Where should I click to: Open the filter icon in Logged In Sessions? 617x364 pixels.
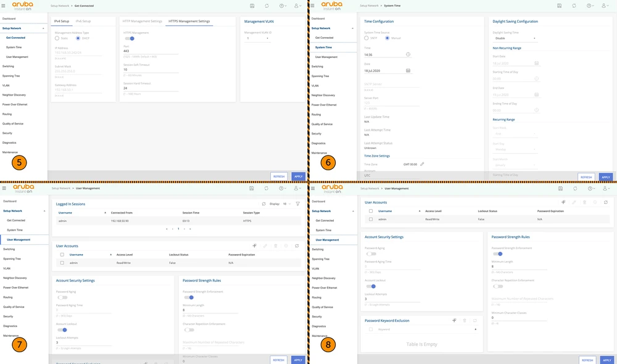point(297,202)
